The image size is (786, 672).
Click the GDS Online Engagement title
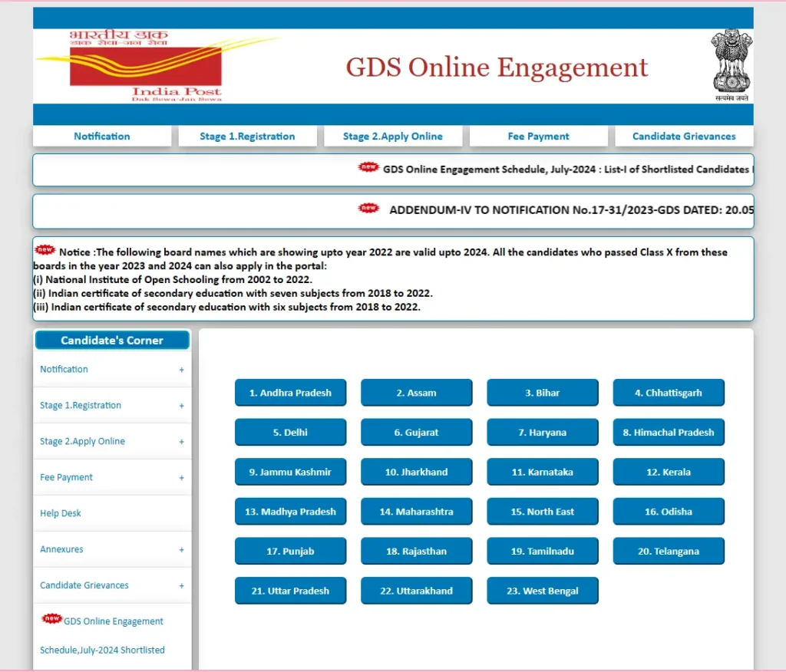[x=497, y=68]
